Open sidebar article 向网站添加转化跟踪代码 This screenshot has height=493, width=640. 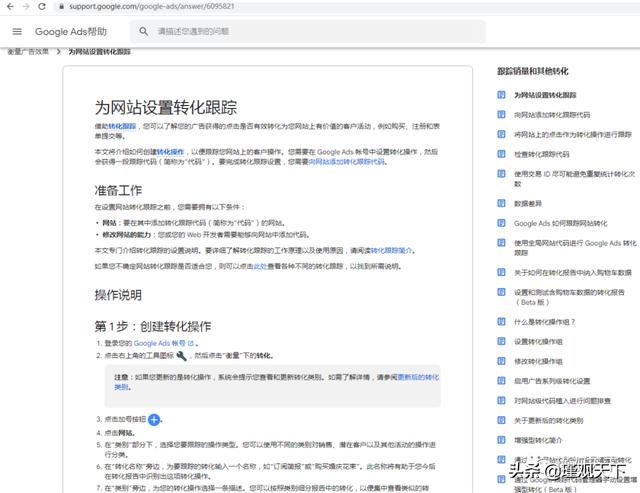[552, 115]
